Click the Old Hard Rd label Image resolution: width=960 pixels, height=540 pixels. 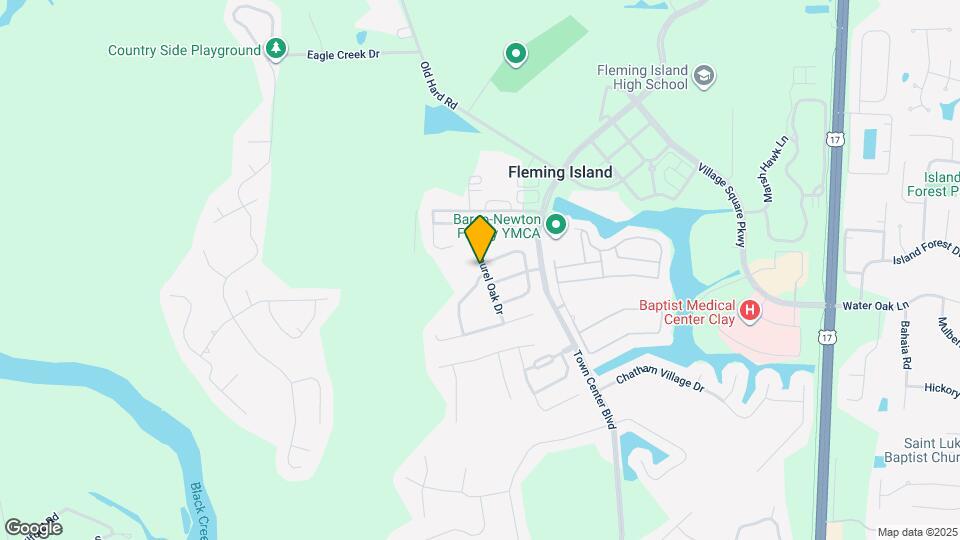[438, 85]
